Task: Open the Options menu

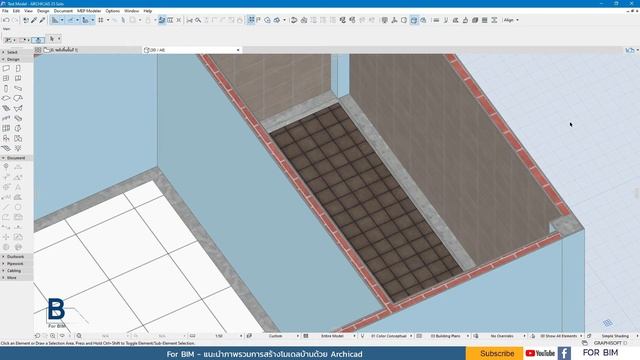Action: click(x=113, y=11)
